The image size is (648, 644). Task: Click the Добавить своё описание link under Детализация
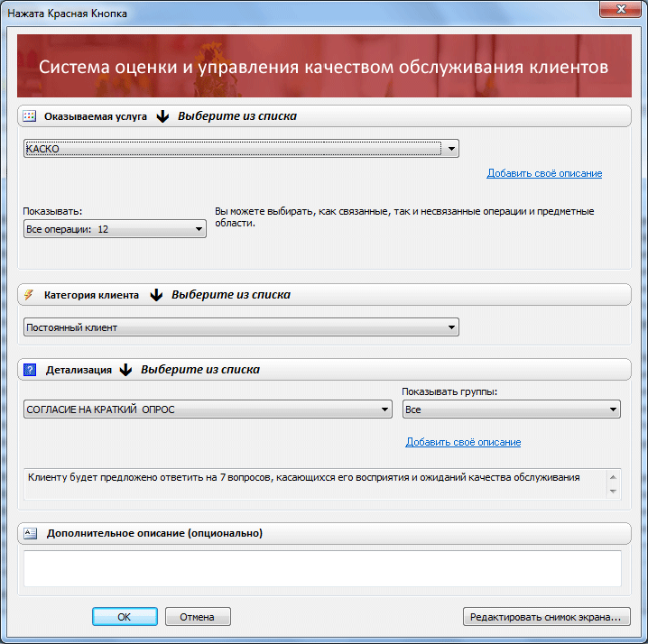(x=463, y=442)
